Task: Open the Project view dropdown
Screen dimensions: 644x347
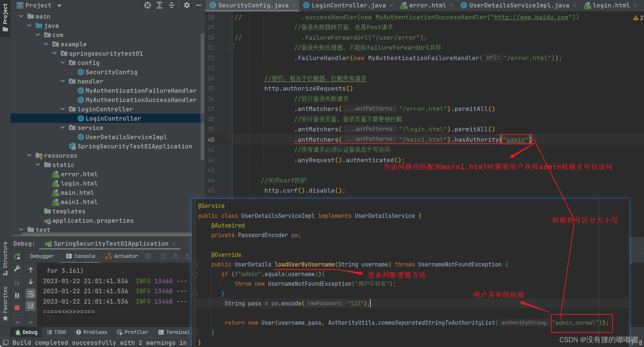Action: [59, 6]
